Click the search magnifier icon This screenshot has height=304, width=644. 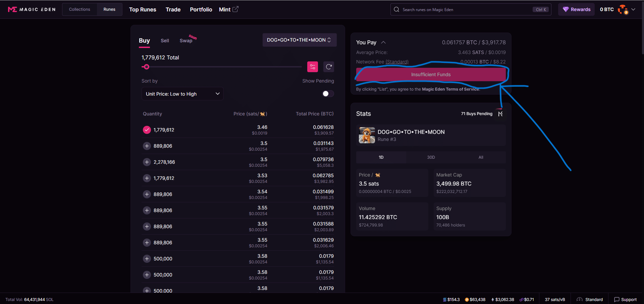396,9
